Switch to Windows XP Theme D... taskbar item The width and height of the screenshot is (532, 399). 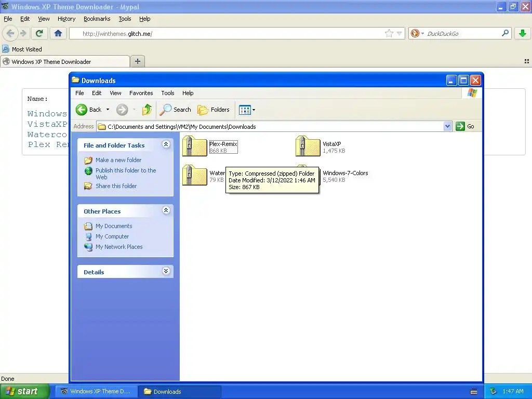click(96, 391)
